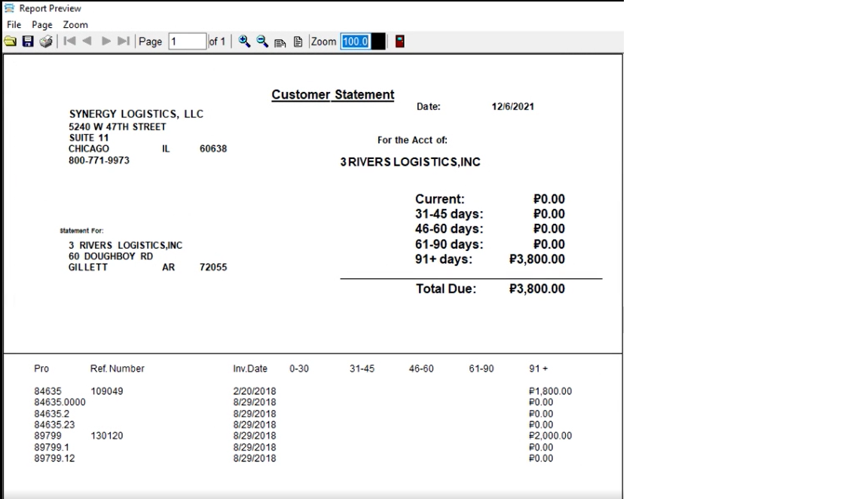Close preview with the red door icon

coord(399,41)
